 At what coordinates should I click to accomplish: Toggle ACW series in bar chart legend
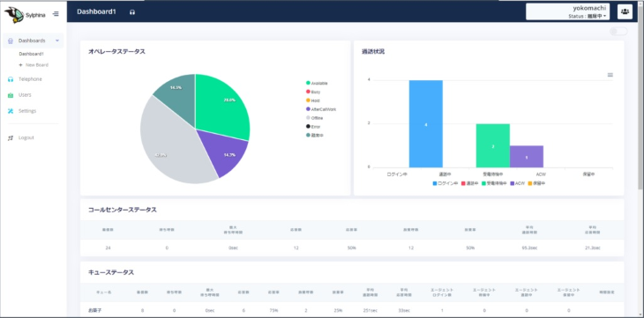tap(518, 183)
